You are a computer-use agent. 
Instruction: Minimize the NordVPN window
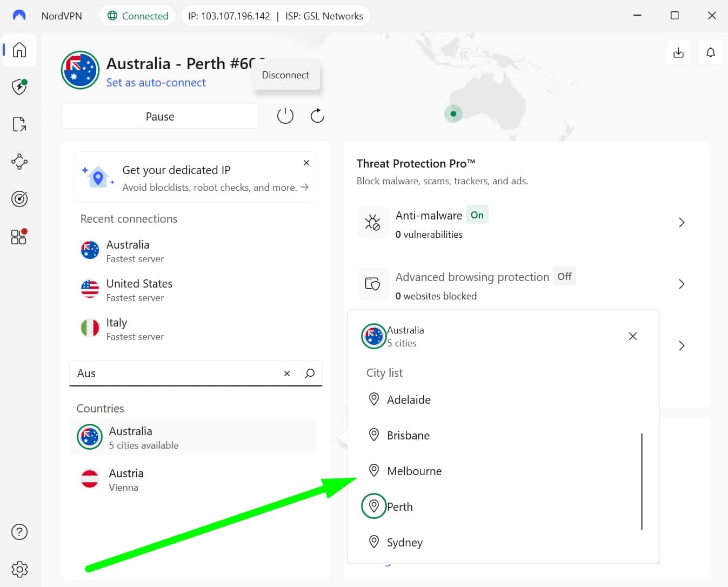(637, 16)
